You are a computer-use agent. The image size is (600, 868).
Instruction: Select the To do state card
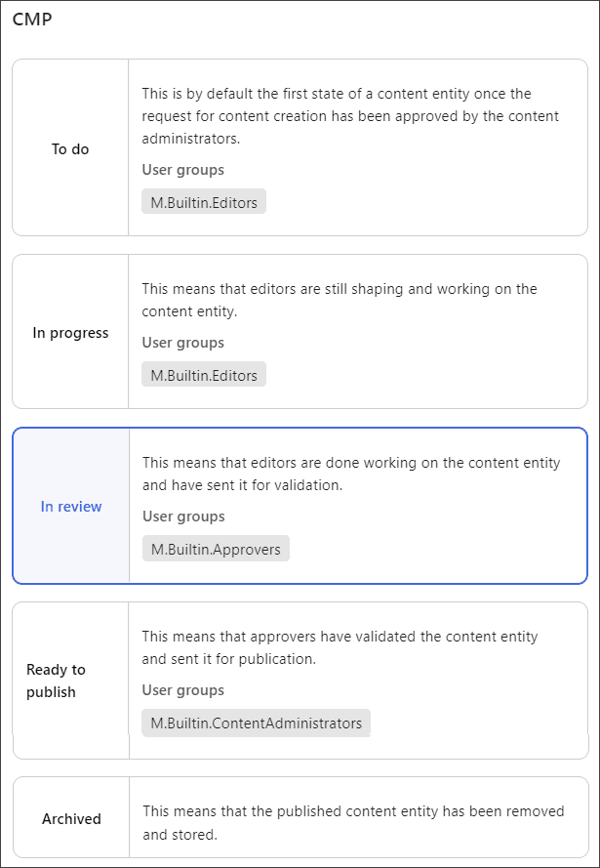[300, 147]
